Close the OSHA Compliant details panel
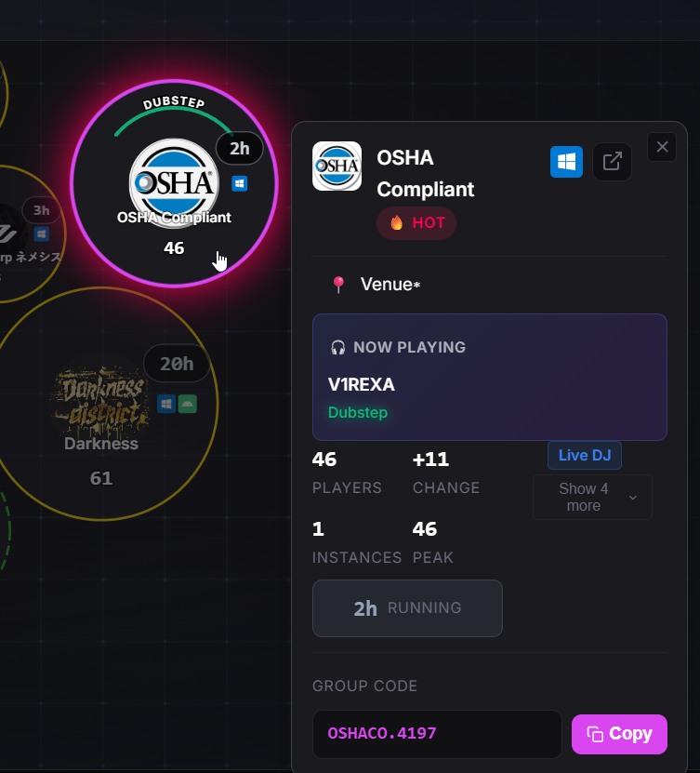700x773 pixels. click(x=662, y=147)
